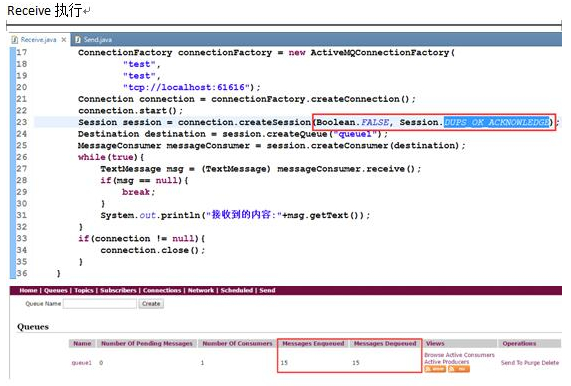The height and width of the screenshot is (386, 571).
Task: Purge queue1 via the Purge link
Action: coord(531,363)
